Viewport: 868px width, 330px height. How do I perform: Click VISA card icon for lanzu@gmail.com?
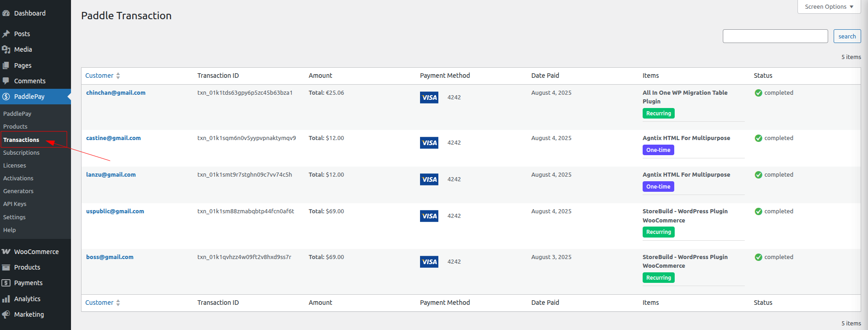429,179
